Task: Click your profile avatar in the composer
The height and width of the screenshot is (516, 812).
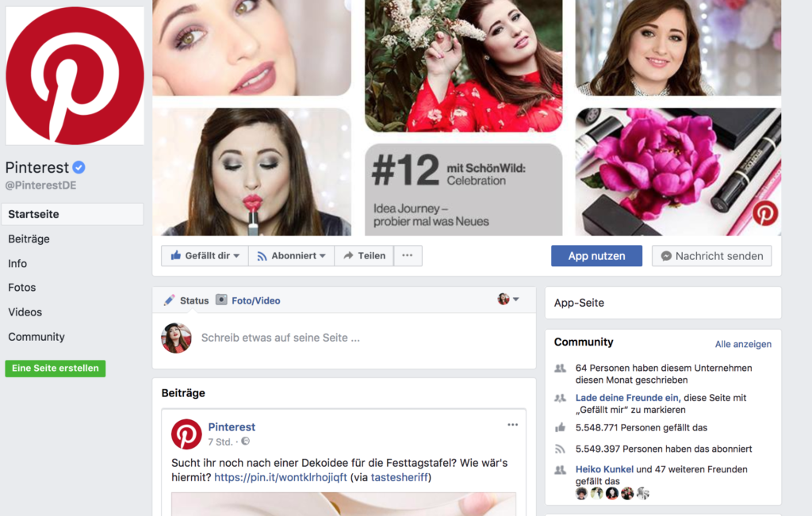Action: (x=176, y=338)
